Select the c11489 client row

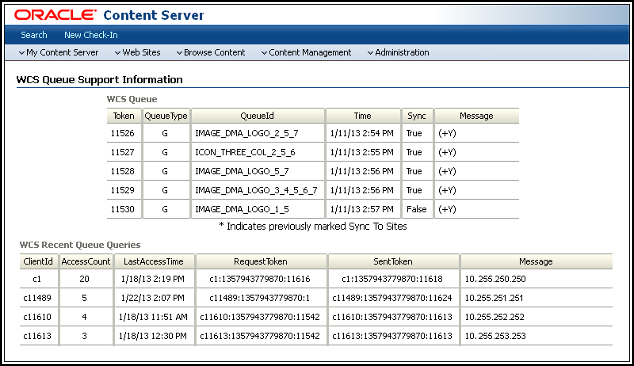coord(316,298)
